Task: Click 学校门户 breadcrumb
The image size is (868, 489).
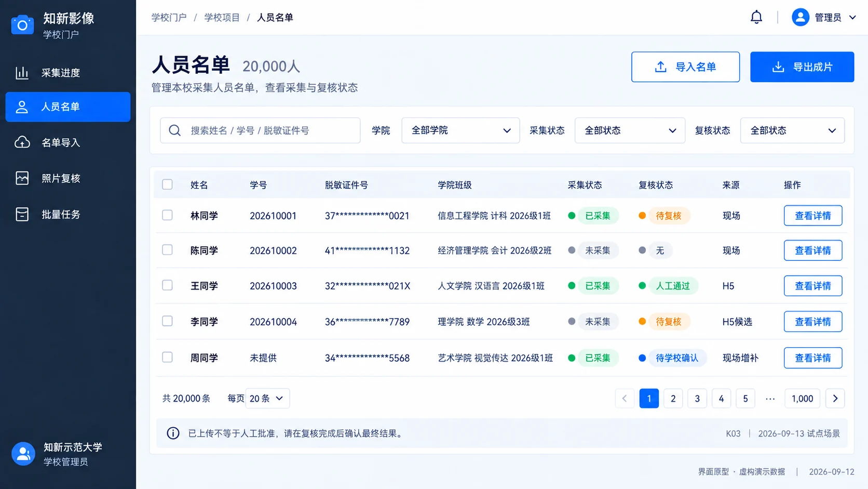Action: [169, 18]
